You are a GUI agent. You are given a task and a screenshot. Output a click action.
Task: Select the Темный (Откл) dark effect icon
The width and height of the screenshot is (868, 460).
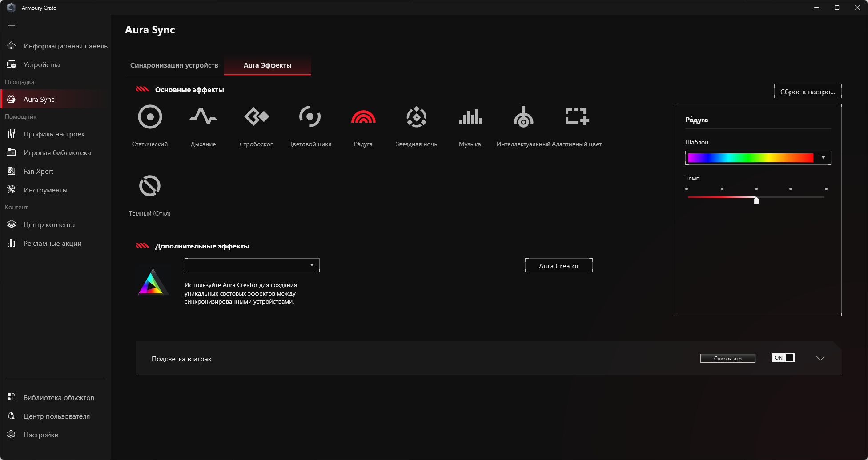tap(150, 186)
